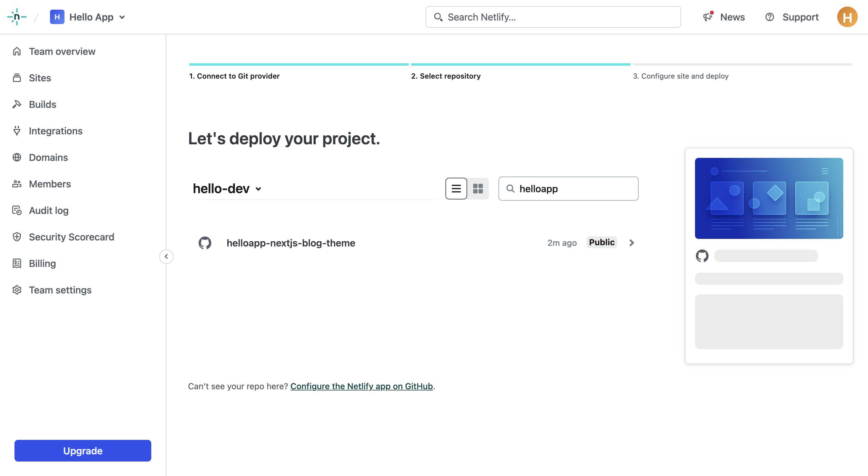The height and width of the screenshot is (476, 868).
Task: Click the Domains globe icon
Action: (17, 157)
